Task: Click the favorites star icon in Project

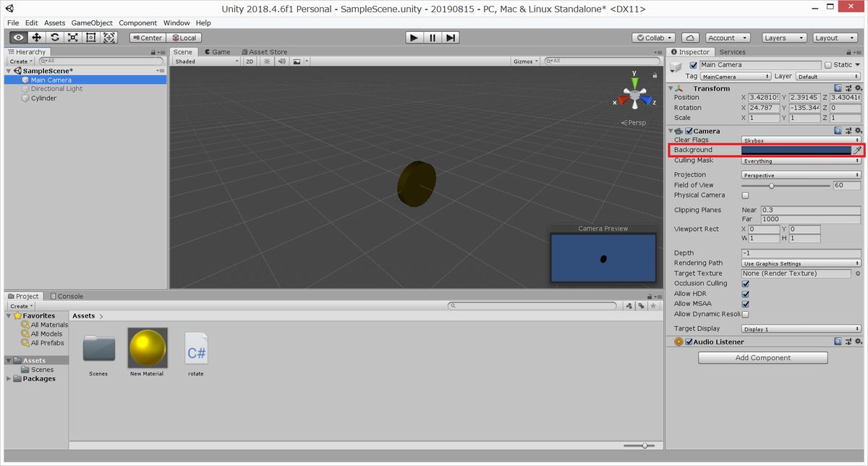Action: click(654, 306)
